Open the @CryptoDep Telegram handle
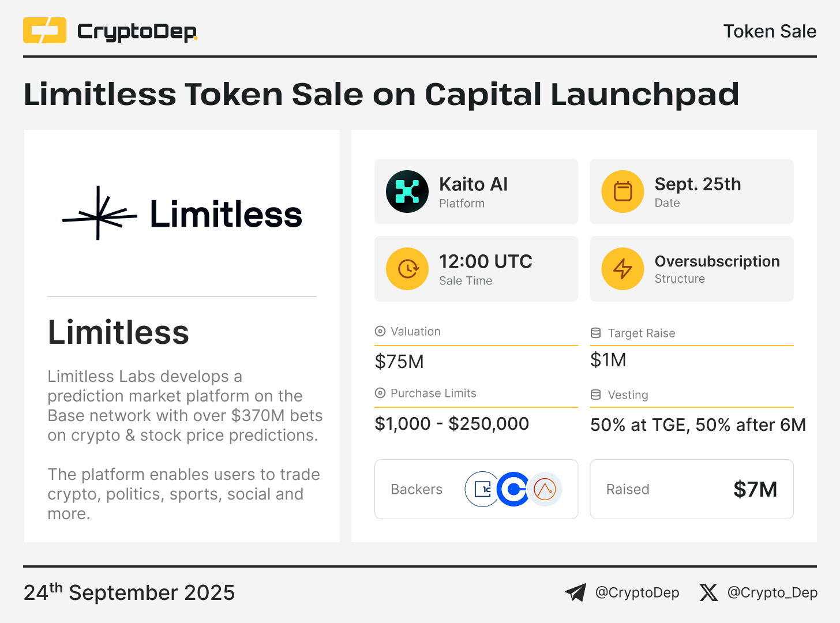Image resolution: width=840 pixels, height=623 pixels. [637, 592]
